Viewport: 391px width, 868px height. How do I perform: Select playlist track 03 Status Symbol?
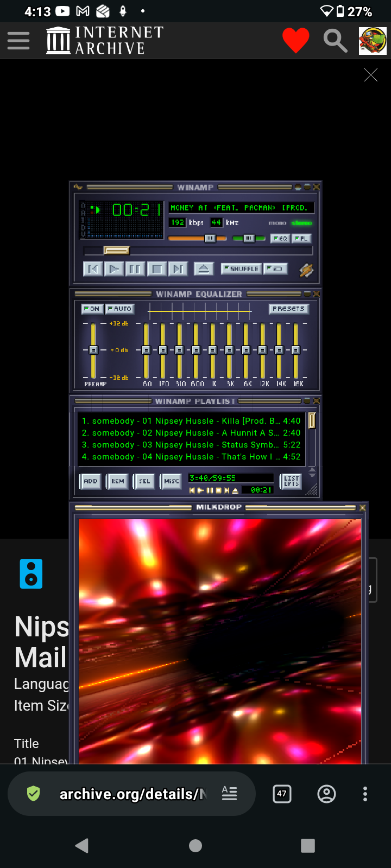pos(191,445)
